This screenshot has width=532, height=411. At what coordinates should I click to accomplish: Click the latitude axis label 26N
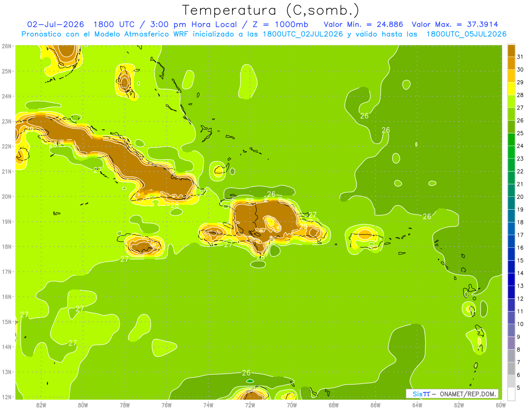(x=7, y=46)
